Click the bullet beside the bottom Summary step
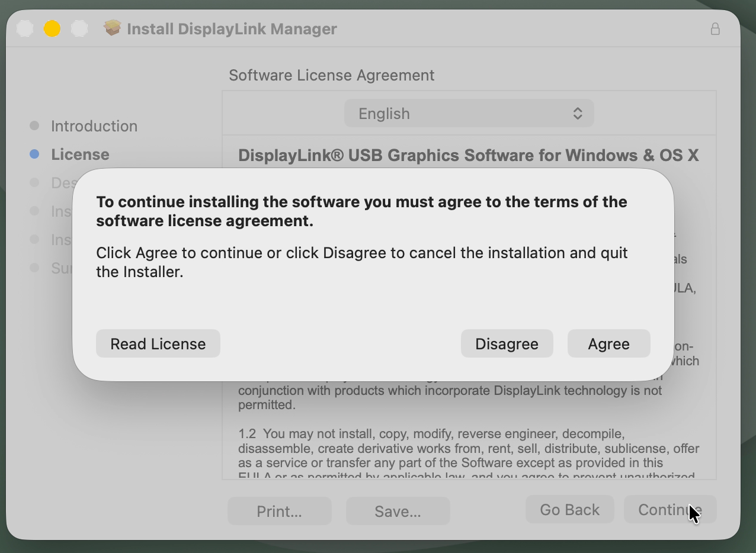 coord(34,268)
